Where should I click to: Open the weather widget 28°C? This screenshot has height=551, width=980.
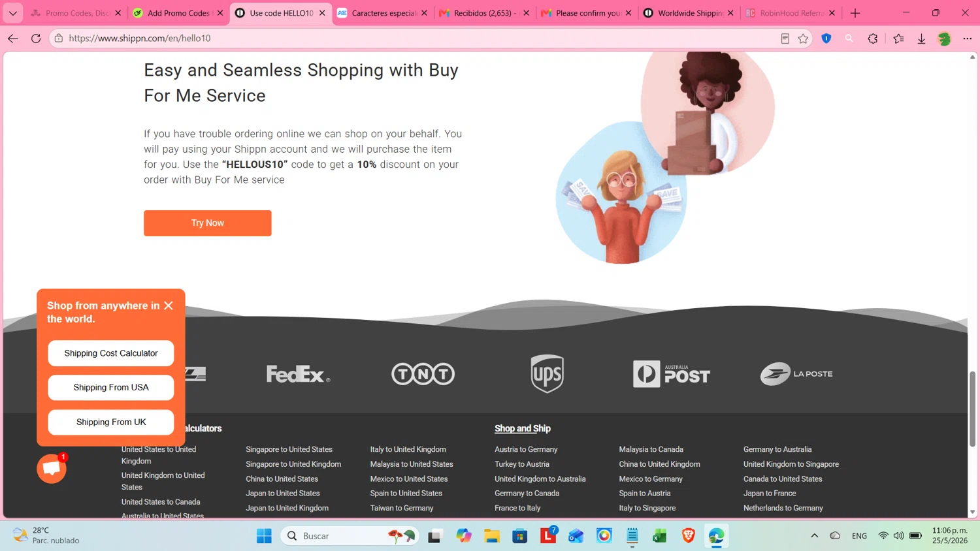[47, 536]
